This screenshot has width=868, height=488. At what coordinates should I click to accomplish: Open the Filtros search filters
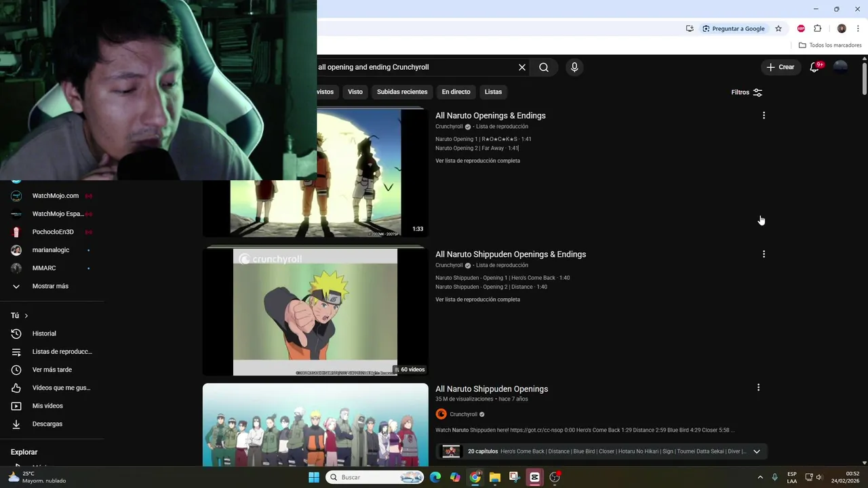[x=747, y=92]
